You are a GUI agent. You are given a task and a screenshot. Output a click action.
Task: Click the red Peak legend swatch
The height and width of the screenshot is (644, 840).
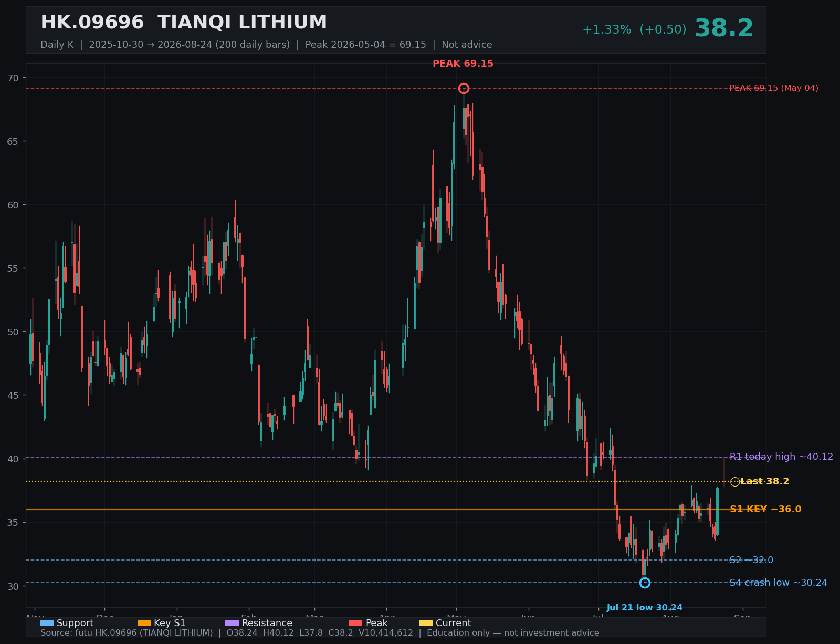[x=356, y=623]
